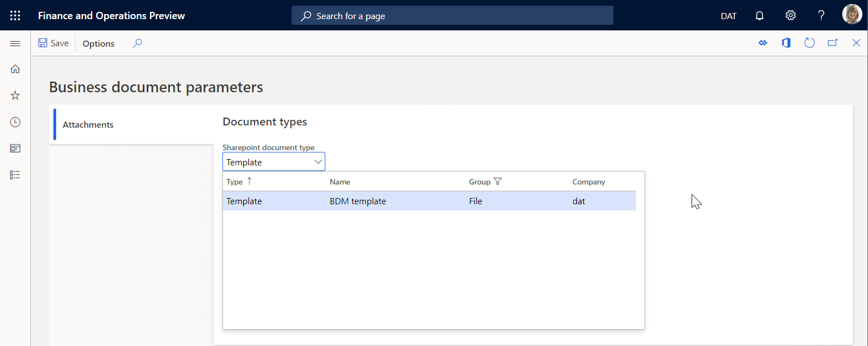Screen dimensions: 868x346
Task: Open Favorites star in sidebar
Action: [x=15, y=96]
